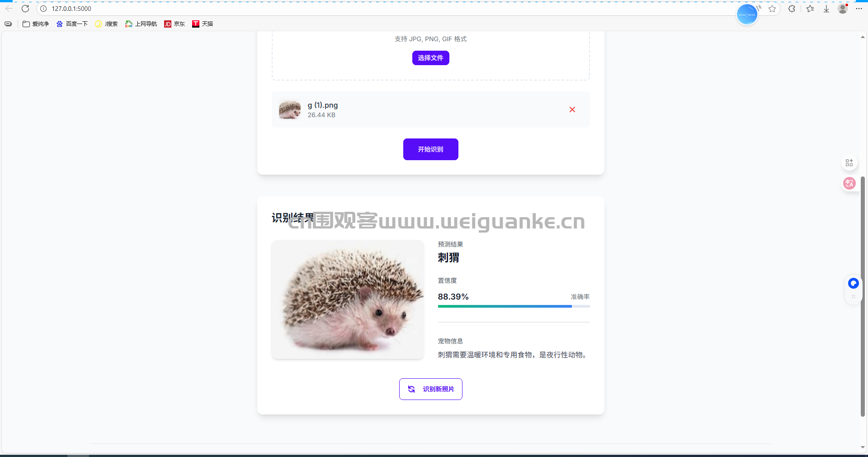Click the confidence progress bar

514,306
